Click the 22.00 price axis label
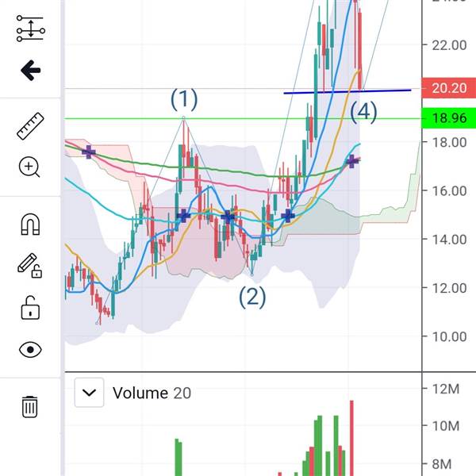This screenshot has height=476, width=476. point(449,45)
